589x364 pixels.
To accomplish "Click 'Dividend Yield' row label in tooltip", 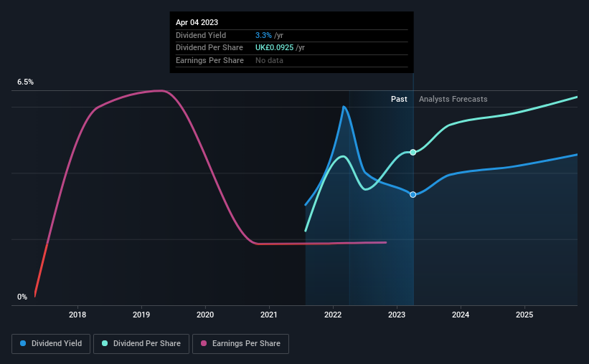I will [201, 35].
